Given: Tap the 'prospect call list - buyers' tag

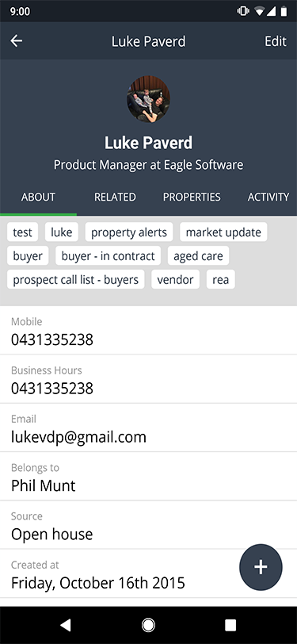Looking at the screenshot, I should pos(75,280).
